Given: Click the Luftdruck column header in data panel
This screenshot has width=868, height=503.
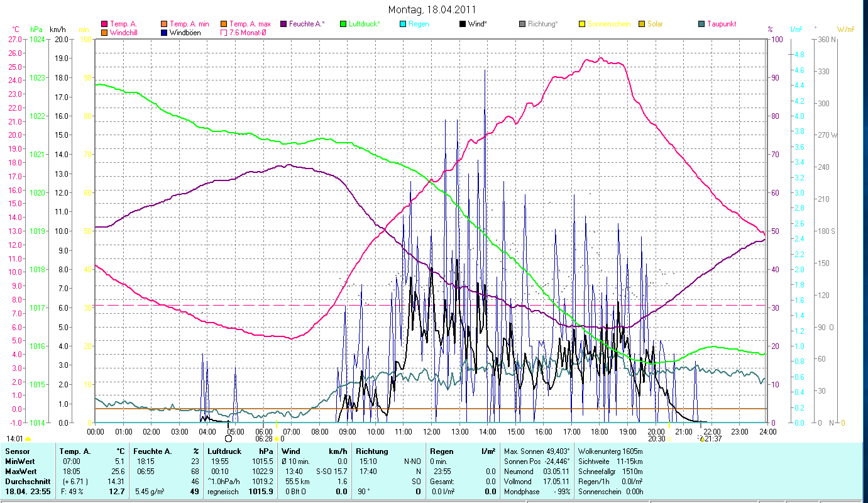Looking at the screenshot, I should (224, 451).
